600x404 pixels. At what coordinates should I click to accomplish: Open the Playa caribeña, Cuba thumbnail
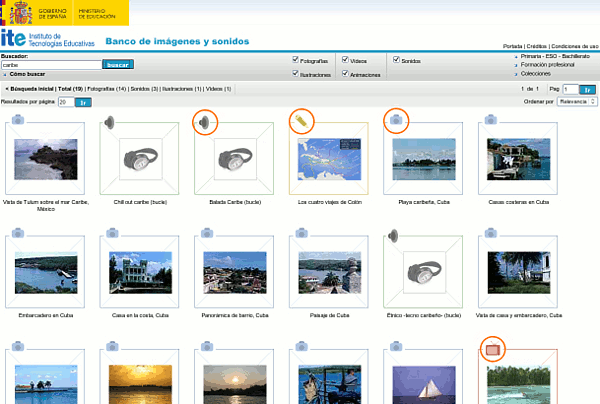(x=424, y=159)
